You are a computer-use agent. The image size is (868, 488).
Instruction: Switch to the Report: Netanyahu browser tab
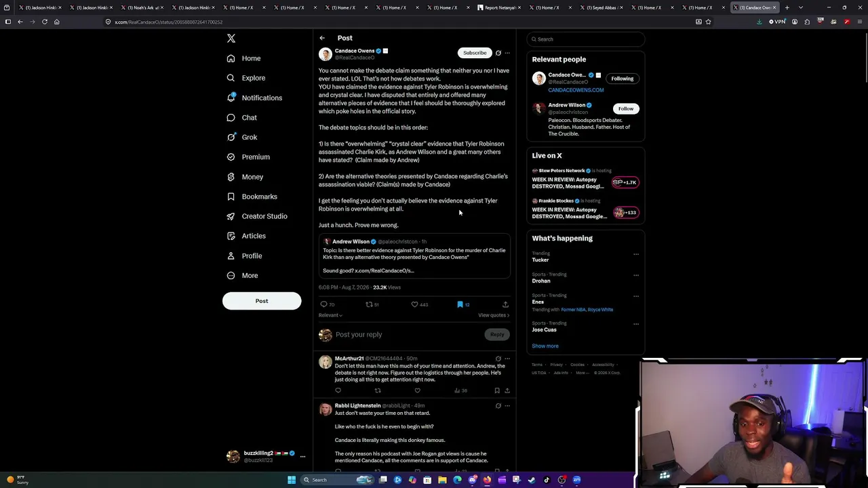pos(500,7)
